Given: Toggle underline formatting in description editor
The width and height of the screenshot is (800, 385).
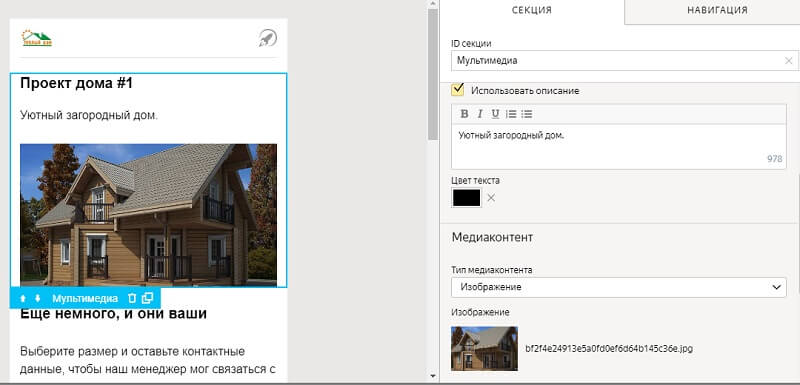Looking at the screenshot, I should tap(495, 114).
